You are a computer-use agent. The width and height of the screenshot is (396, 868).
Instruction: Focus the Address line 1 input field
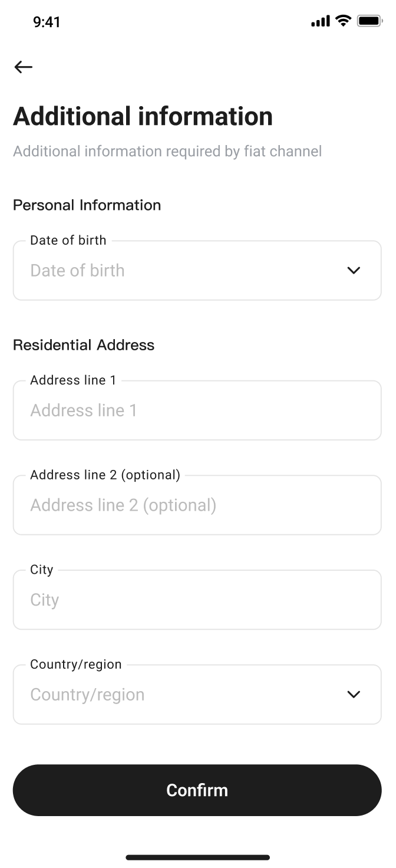point(197,410)
